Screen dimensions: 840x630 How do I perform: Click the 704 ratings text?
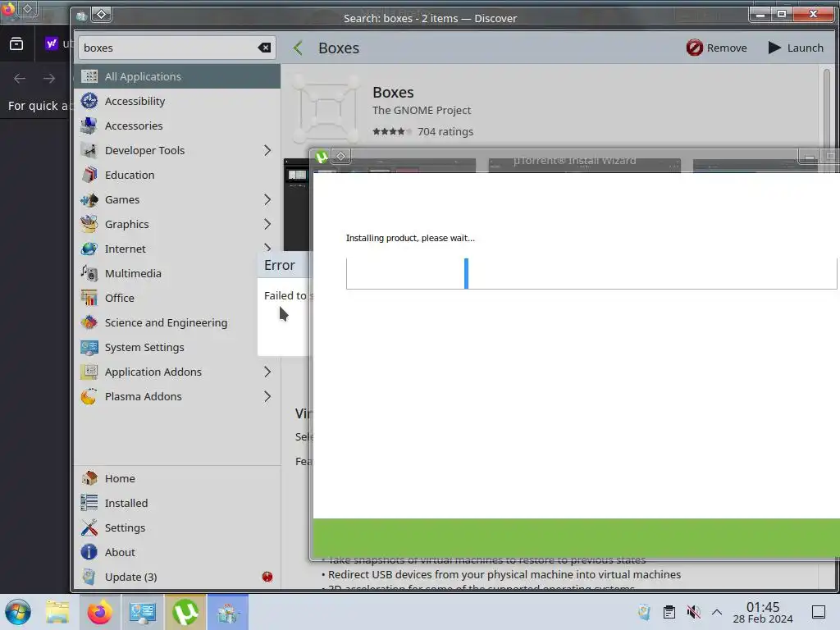coord(445,132)
